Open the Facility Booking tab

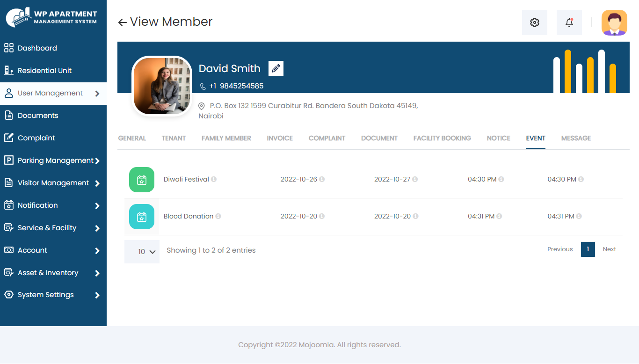click(442, 138)
